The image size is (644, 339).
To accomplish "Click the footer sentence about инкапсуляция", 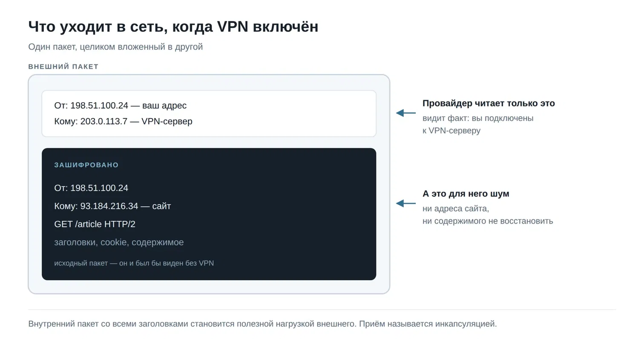I will tap(262, 324).
